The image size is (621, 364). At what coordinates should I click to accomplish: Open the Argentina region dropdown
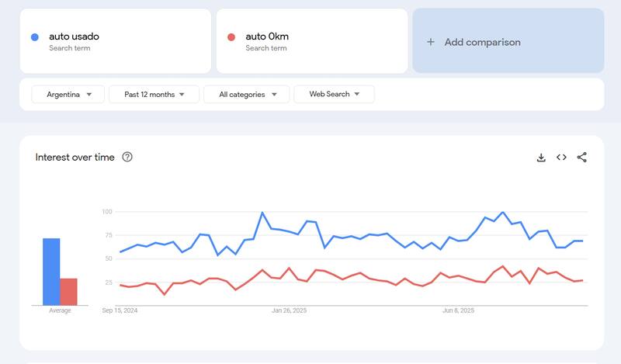pyautogui.click(x=67, y=95)
